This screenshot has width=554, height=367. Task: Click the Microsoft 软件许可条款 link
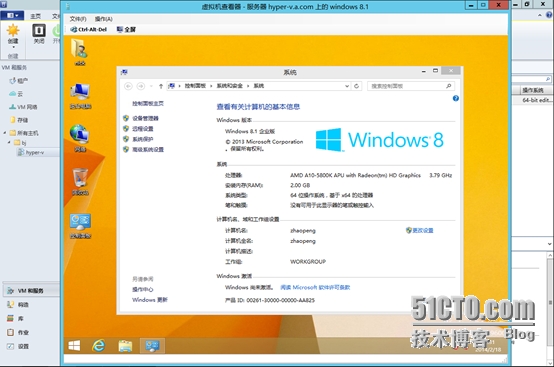click(315, 288)
